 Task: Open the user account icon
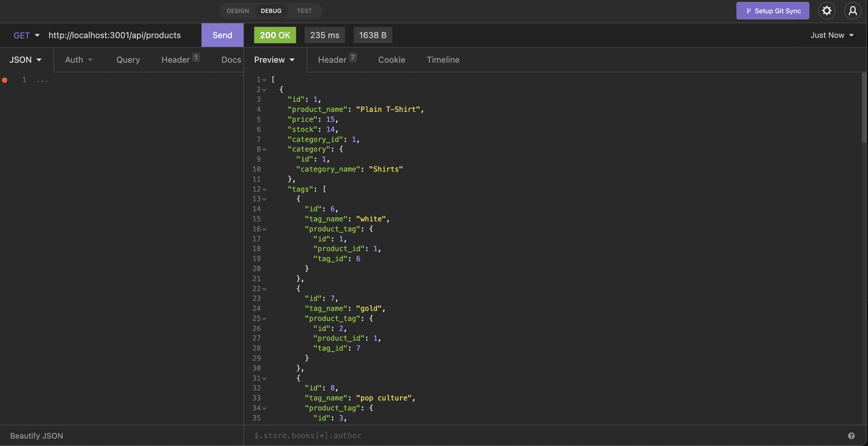click(852, 11)
